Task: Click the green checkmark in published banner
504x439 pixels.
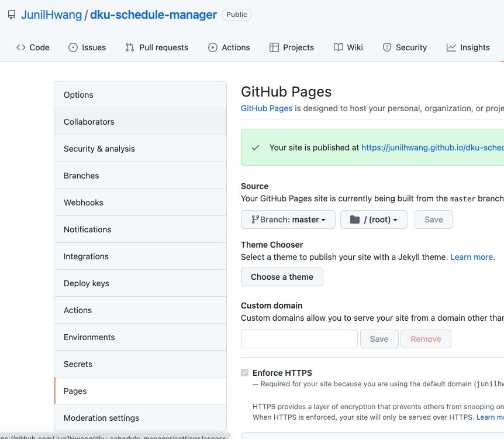Action: 256,148
